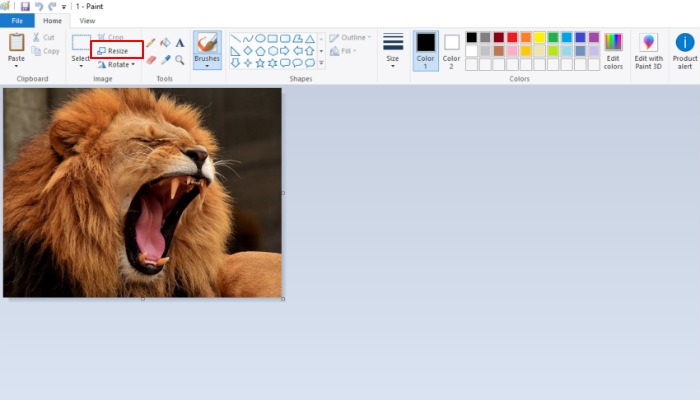Choose the Rounded rectangular callout shape

tap(285, 63)
